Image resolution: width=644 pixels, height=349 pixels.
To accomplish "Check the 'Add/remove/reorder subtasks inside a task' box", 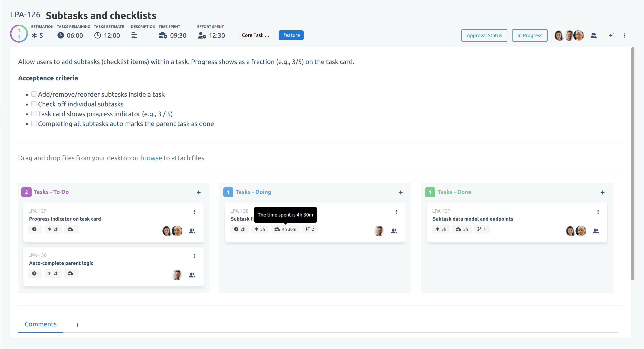I will (x=34, y=94).
